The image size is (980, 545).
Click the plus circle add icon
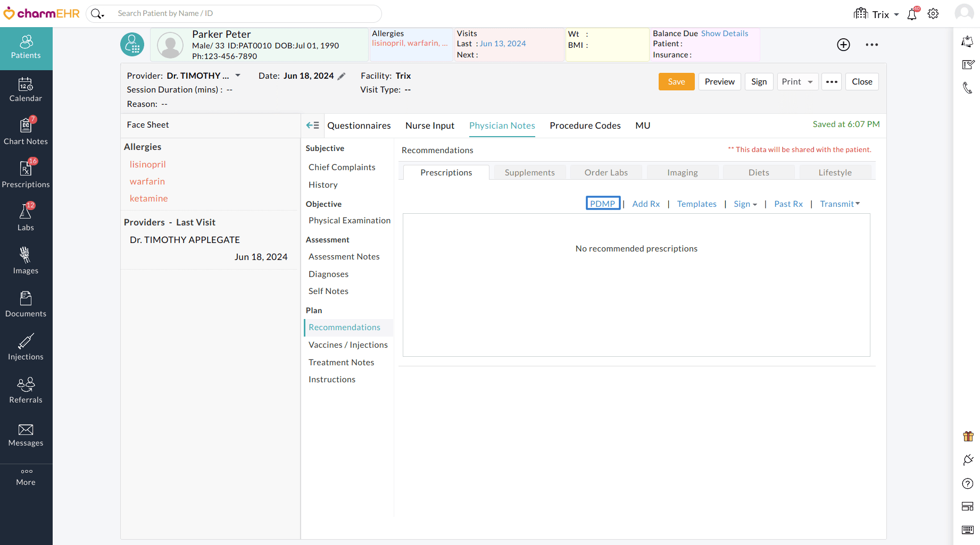pos(843,45)
